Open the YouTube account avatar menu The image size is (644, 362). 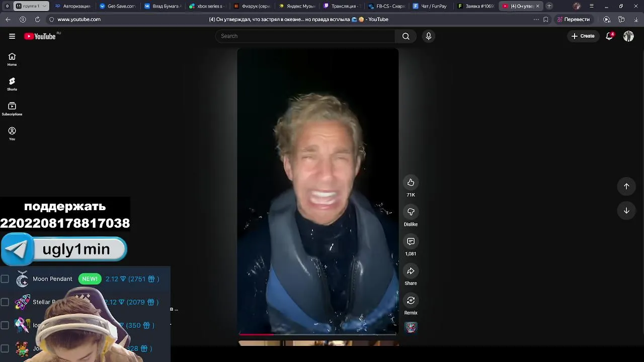pos(628,36)
